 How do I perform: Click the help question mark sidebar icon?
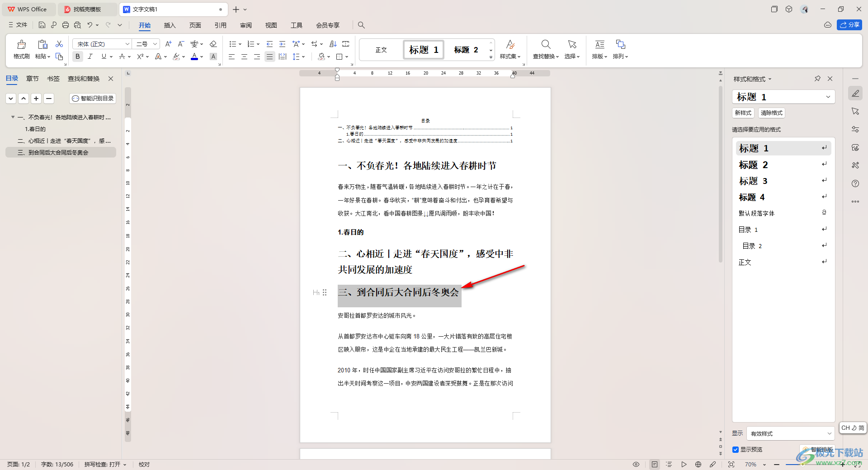click(x=855, y=183)
